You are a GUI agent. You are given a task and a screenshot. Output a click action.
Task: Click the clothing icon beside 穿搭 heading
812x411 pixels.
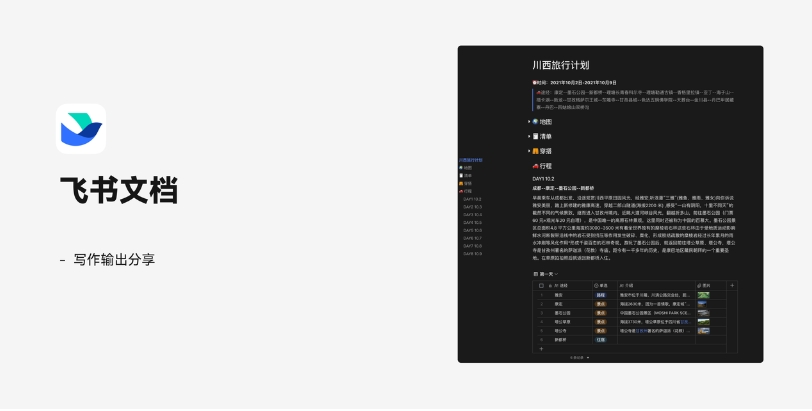(535, 151)
